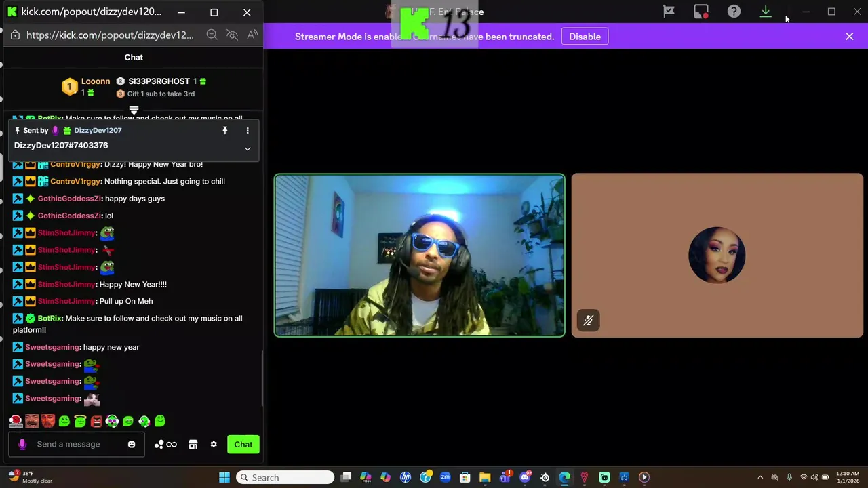
Task: Open File Explorer on taskbar
Action: pyautogui.click(x=485, y=477)
